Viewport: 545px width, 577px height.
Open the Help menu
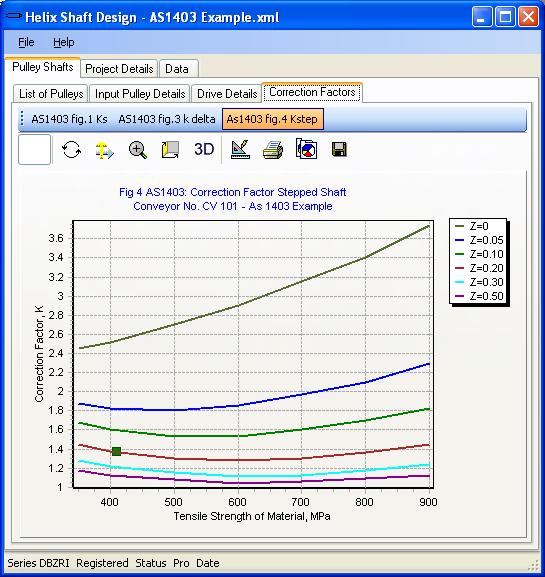click(64, 42)
